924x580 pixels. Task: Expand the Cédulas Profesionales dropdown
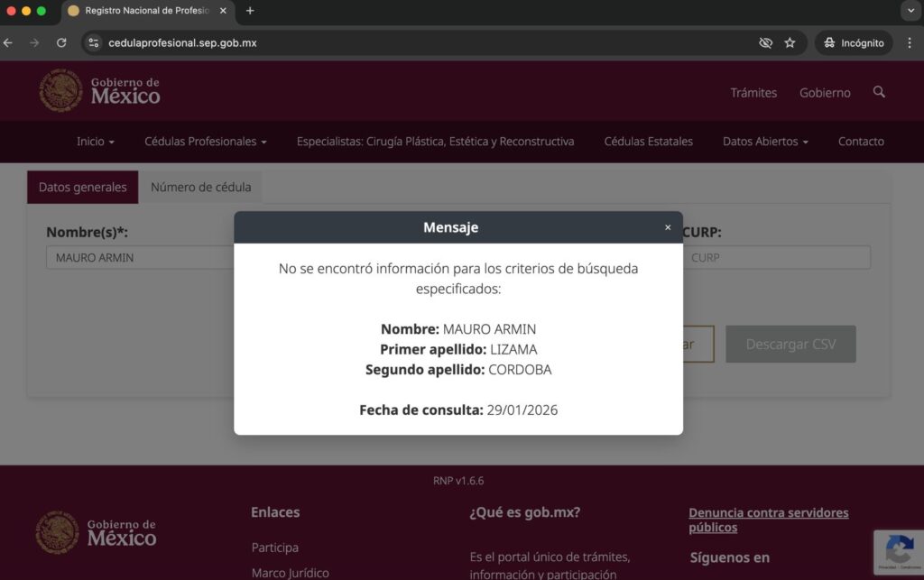205,142
